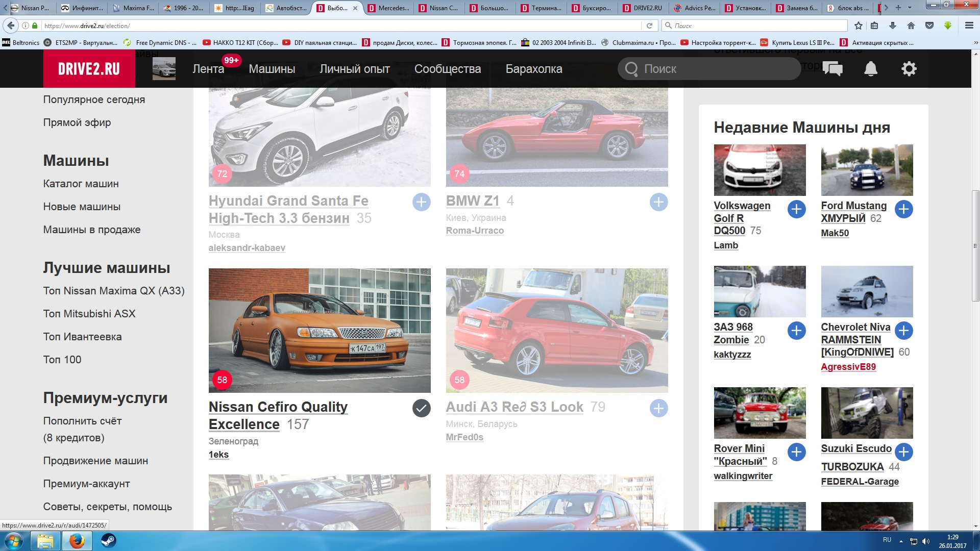The width and height of the screenshot is (980, 551).
Task: Open Пополнить счёт link
Action: click(x=82, y=421)
